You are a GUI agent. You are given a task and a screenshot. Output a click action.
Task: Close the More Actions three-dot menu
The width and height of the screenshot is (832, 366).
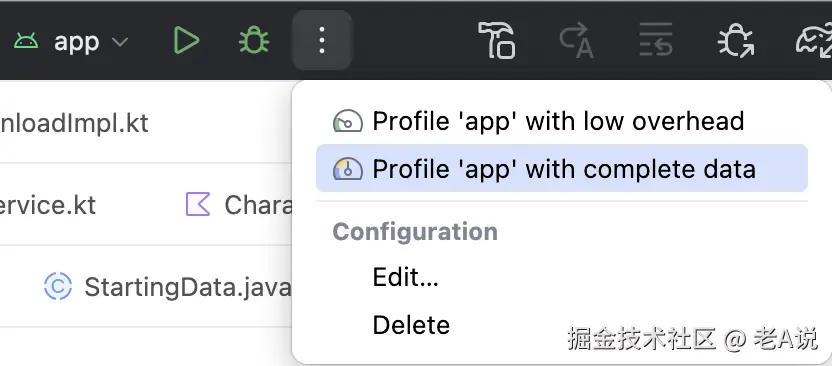pyautogui.click(x=322, y=41)
